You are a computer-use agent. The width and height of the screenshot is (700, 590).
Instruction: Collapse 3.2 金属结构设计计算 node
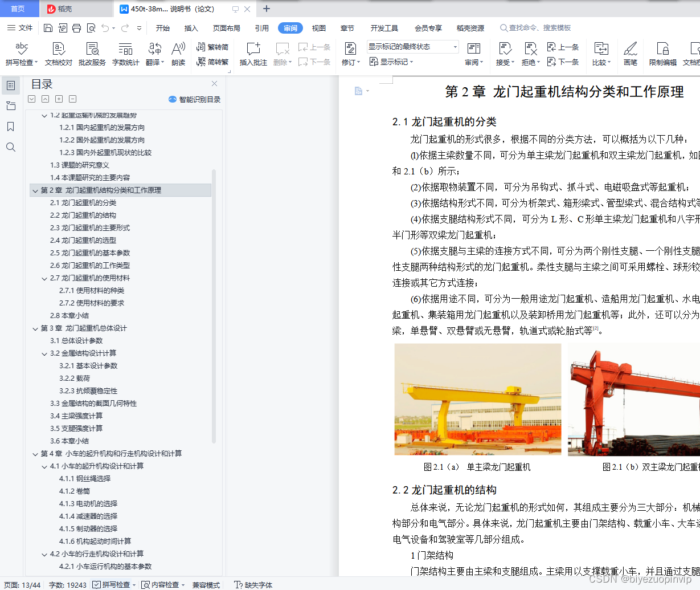coord(44,353)
